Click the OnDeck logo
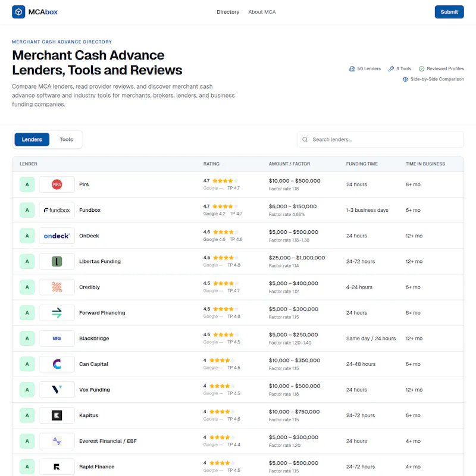Image resolution: width=476 pixels, height=476 pixels. pos(57,236)
